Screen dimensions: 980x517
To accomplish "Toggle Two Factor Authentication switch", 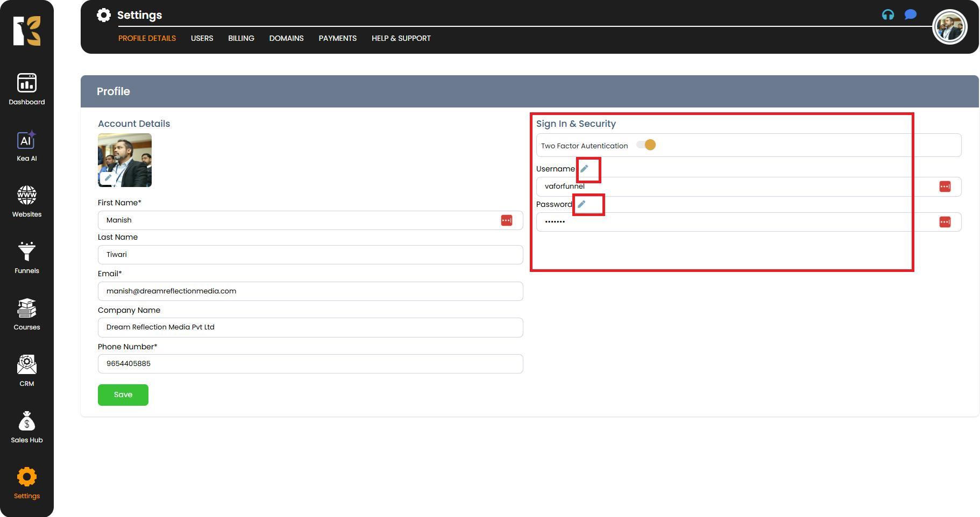I will (646, 145).
